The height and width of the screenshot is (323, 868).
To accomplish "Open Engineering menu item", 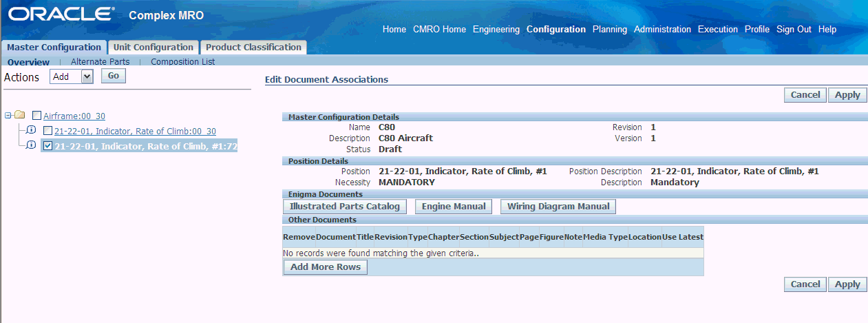I will point(496,30).
